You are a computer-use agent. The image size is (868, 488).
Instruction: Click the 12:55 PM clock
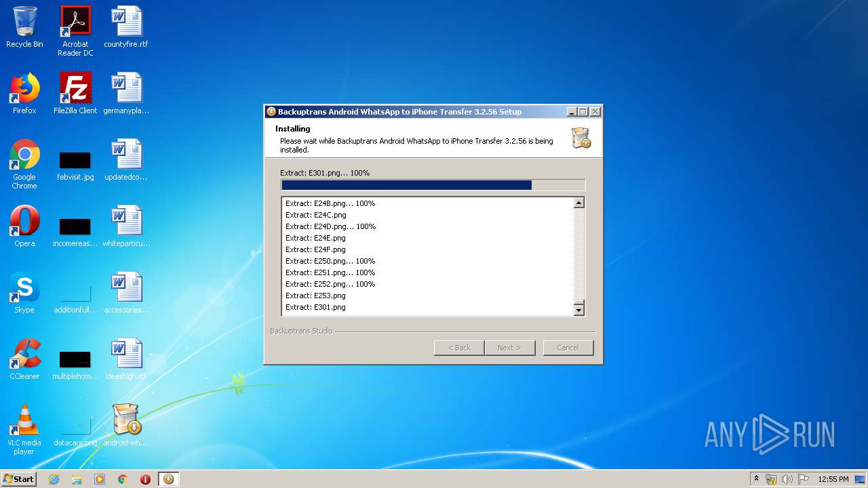(833, 479)
